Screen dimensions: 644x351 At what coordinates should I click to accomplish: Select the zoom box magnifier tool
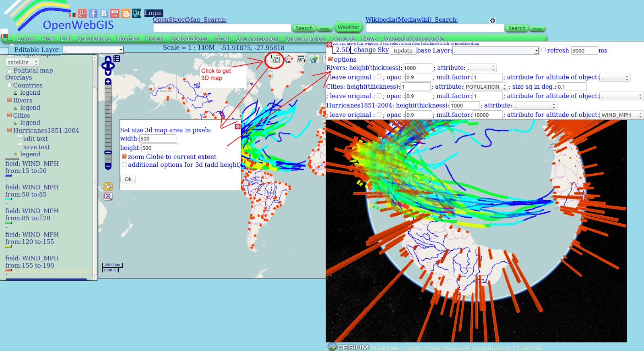tap(108, 196)
